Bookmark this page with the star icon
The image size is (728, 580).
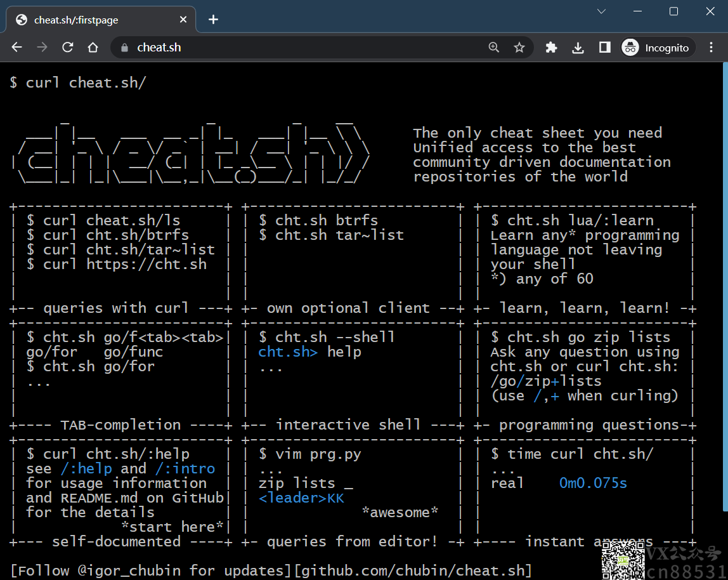coord(519,48)
